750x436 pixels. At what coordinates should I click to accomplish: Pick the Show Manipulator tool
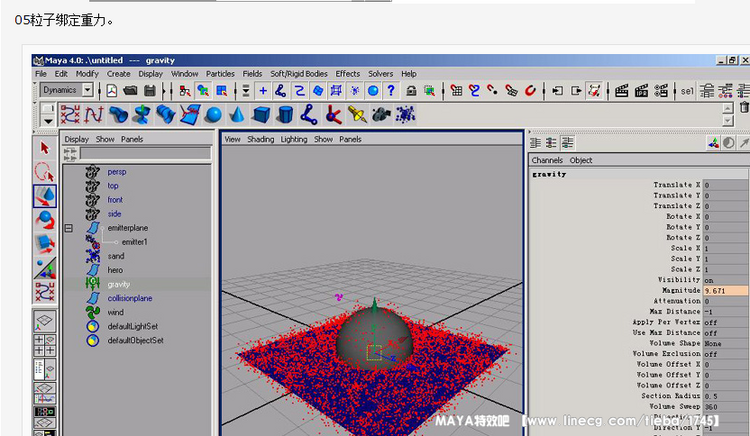44,268
